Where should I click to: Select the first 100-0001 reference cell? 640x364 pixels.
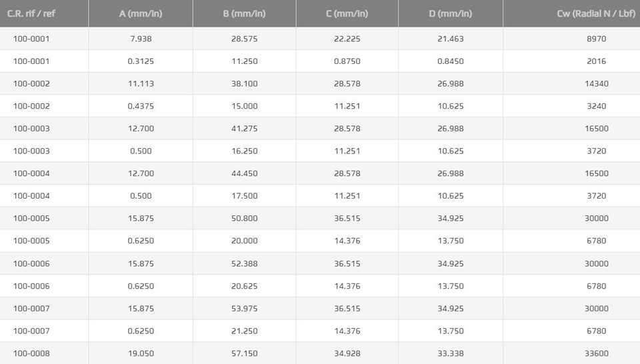coord(31,39)
